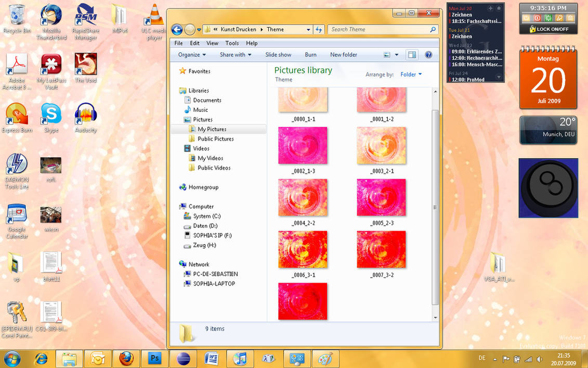
Task: Toggle LOCK ON/OFF in the gadget
Action: click(x=548, y=29)
